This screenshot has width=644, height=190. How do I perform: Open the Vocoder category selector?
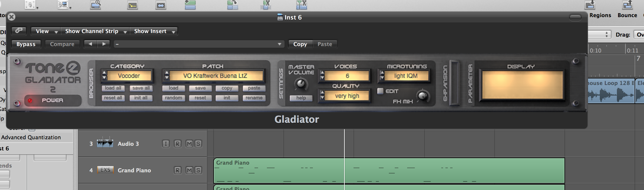pyautogui.click(x=129, y=76)
